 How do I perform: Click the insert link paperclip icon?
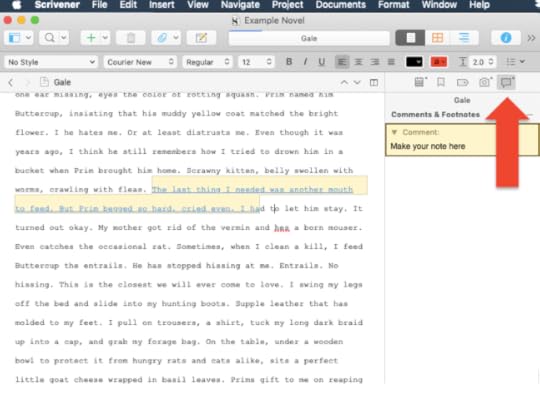coord(162,38)
